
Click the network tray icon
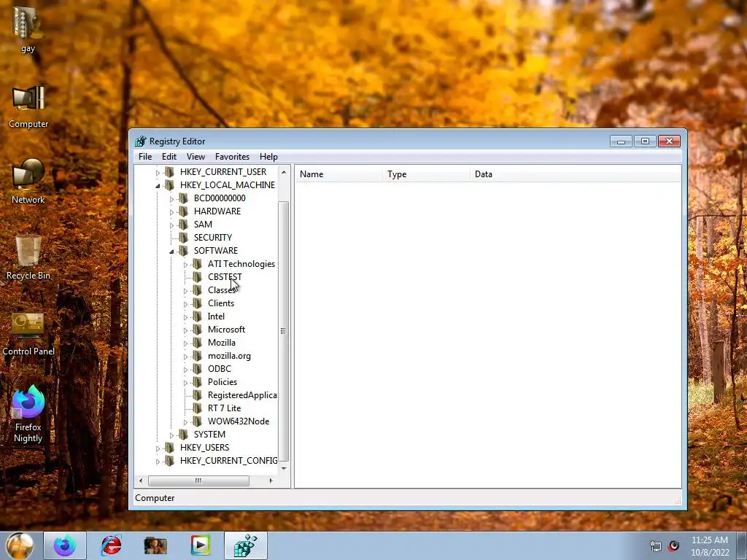tap(656, 546)
